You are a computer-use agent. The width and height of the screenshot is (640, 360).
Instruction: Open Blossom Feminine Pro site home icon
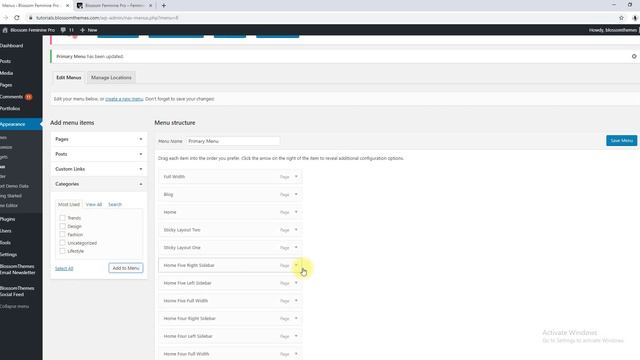(x=5, y=30)
